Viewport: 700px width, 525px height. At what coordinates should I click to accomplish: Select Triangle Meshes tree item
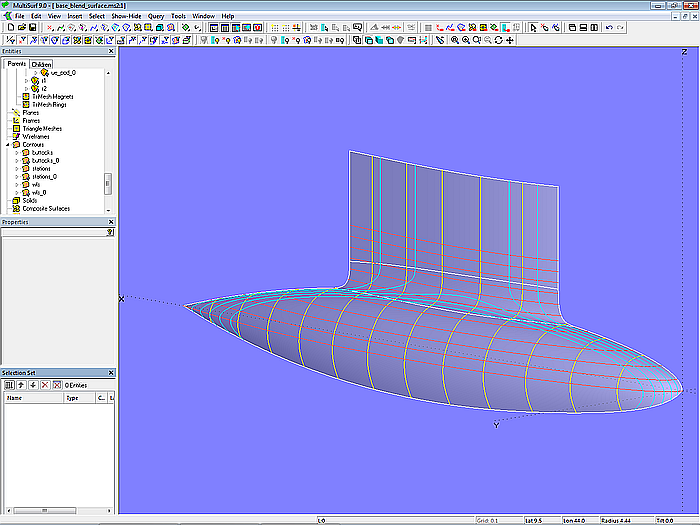click(x=41, y=129)
